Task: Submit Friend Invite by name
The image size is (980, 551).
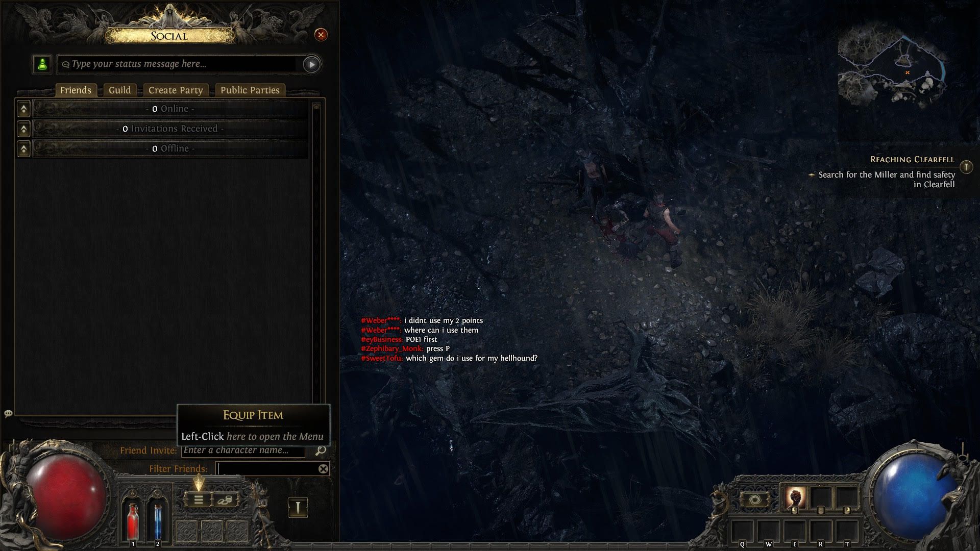Action: pos(321,449)
